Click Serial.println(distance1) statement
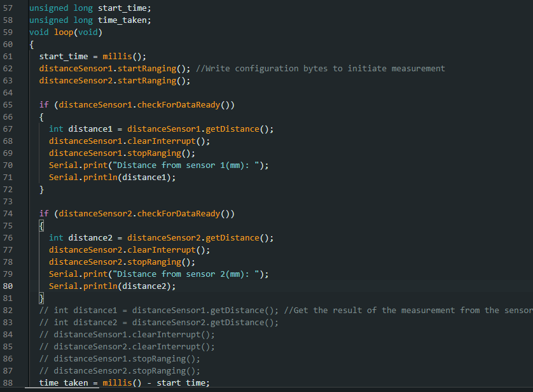 [112, 178]
